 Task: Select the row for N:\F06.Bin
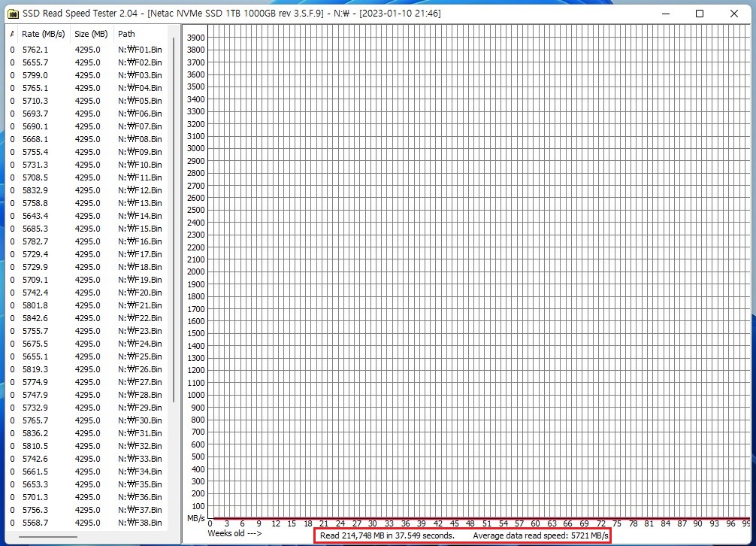click(x=86, y=114)
